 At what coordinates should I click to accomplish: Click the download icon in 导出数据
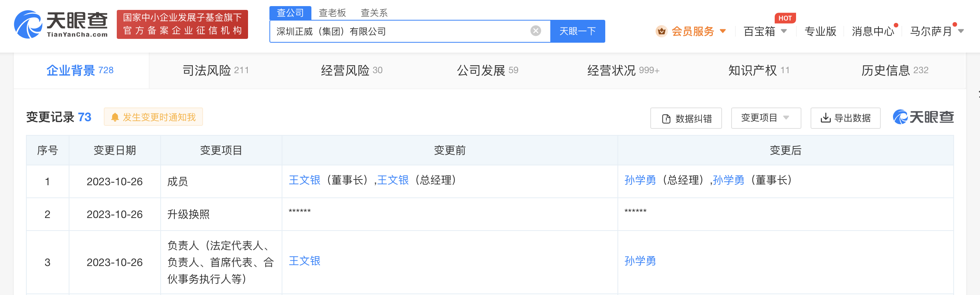pos(825,118)
